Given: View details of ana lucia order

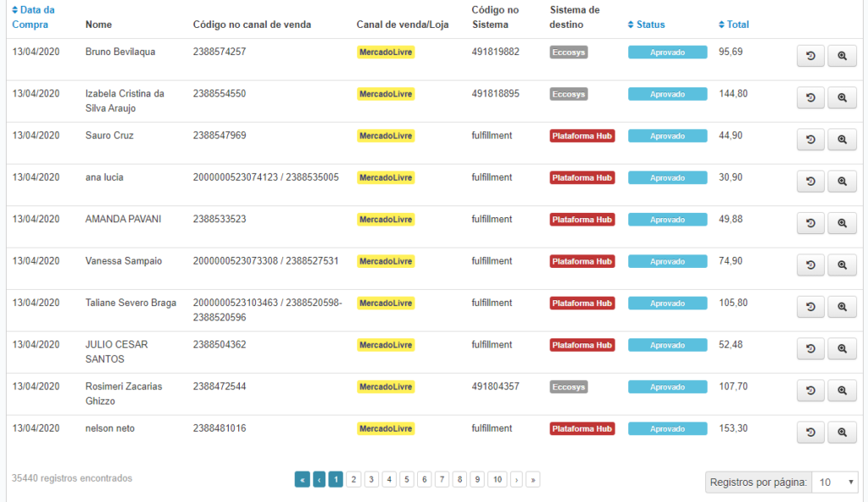Looking at the screenshot, I should click(842, 181).
